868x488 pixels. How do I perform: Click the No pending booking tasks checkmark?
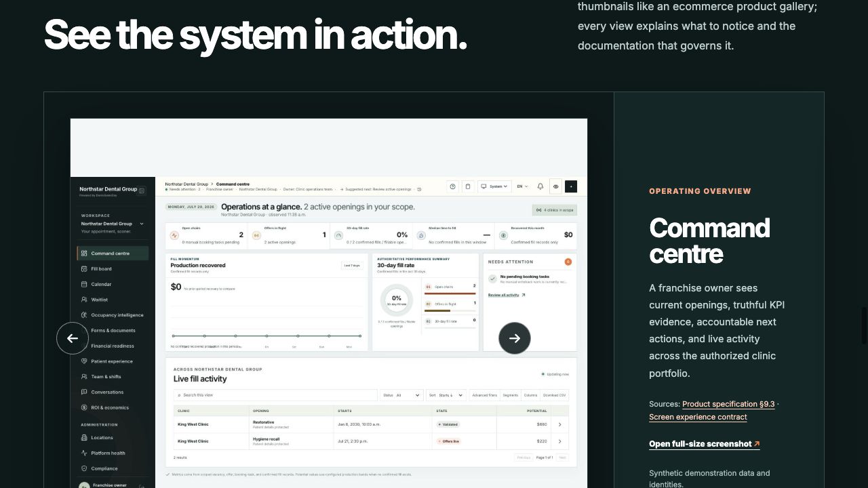[x=492, y=279]
